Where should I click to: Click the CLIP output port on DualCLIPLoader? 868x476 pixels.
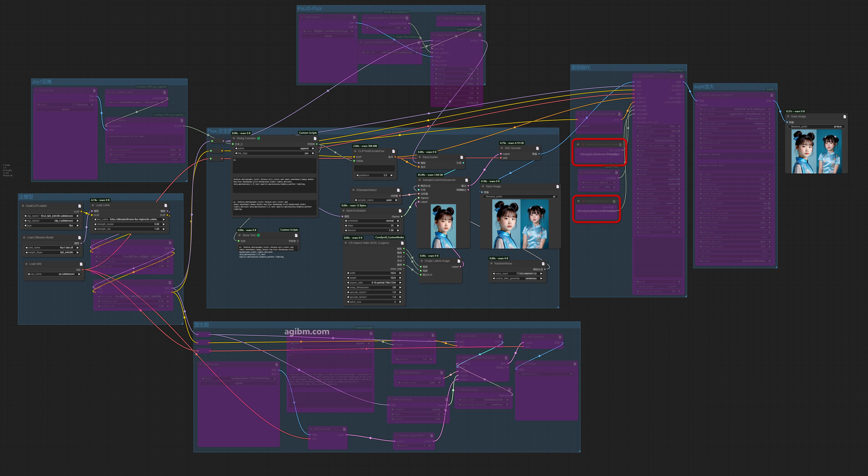81,212
